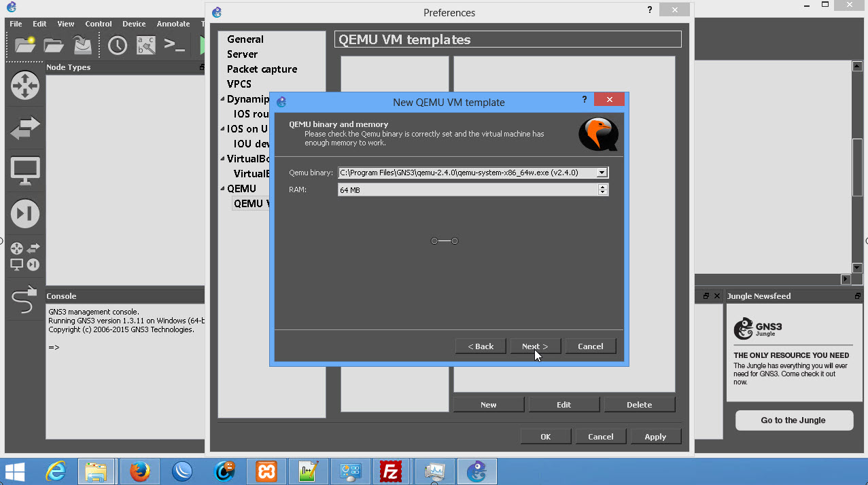Select Server in the preferences tree

pyautogui.click(x=243, y=54)
